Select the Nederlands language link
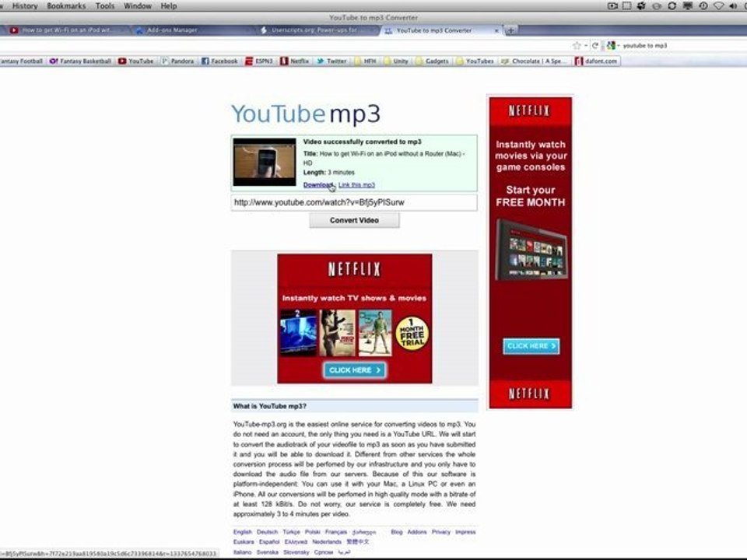Screen dimensions: 747x560 click(327, 542)
